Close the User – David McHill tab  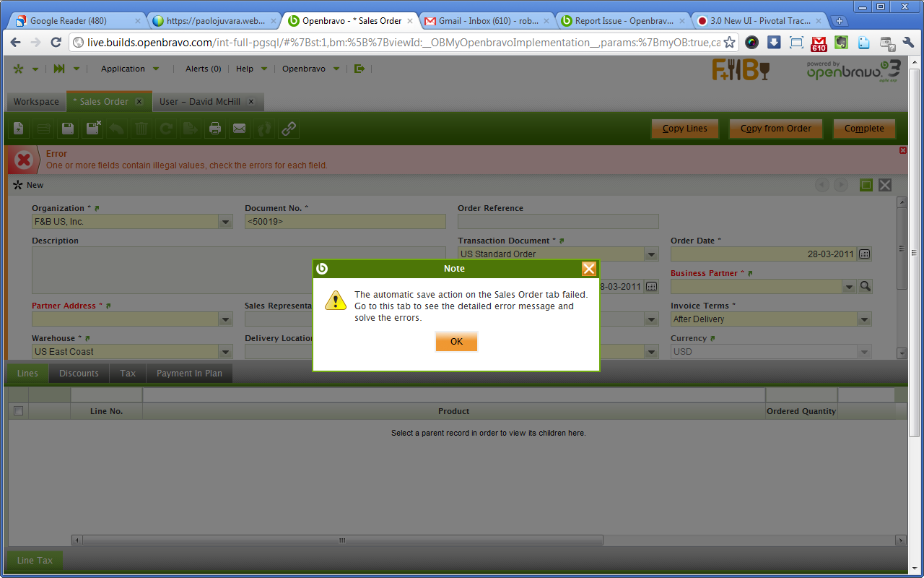tap(251, 102)
